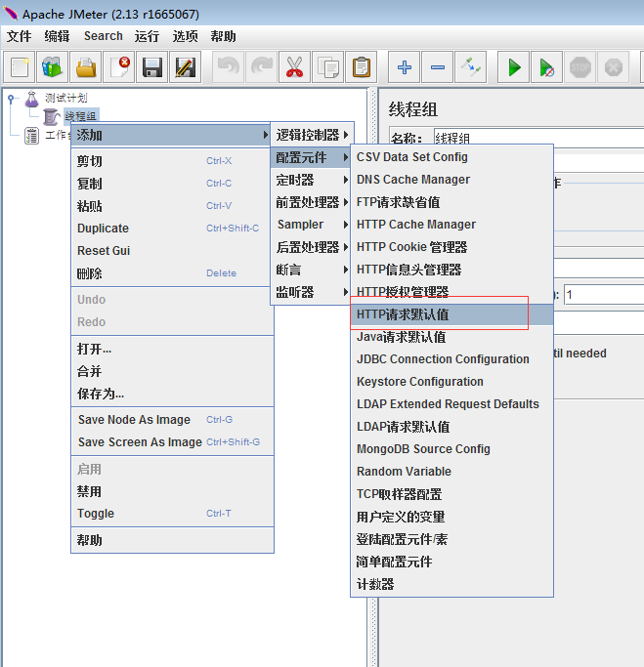Click the Expand All plus icon

click(x=405, y=67)
